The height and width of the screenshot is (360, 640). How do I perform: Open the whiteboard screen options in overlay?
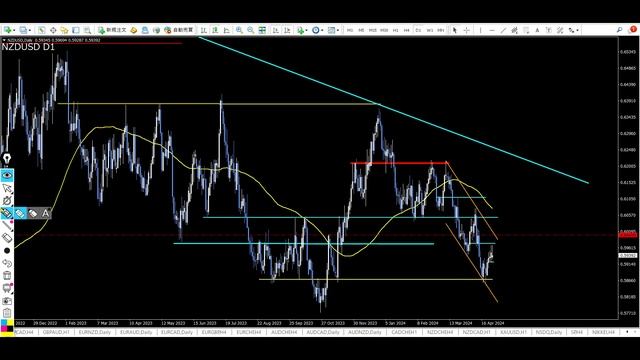pos(7,289)
